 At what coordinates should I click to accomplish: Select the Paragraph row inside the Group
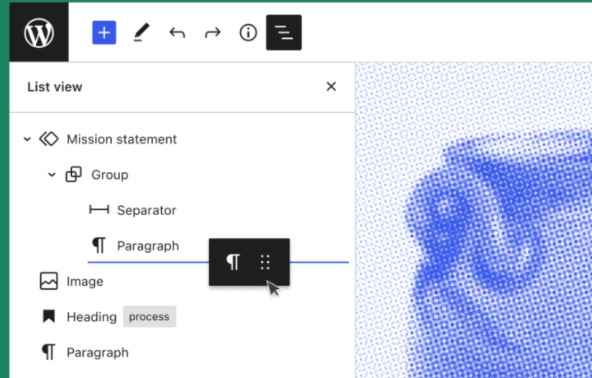(182, 245)
